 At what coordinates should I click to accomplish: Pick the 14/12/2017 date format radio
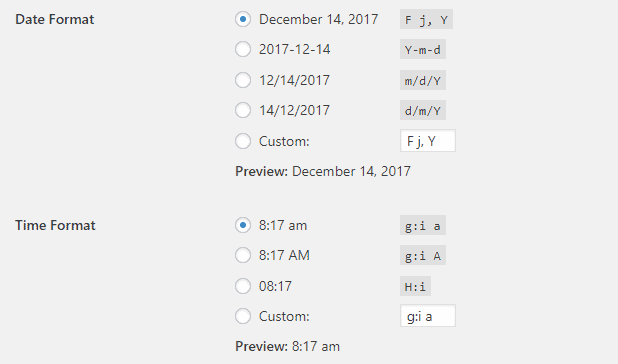[243, 110]
